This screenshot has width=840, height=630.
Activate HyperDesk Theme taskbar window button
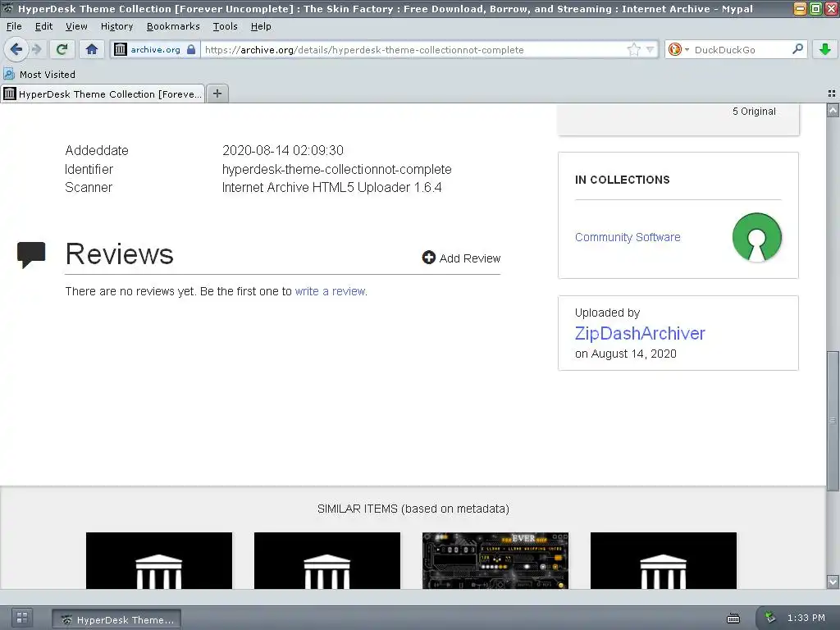[116, 619]
